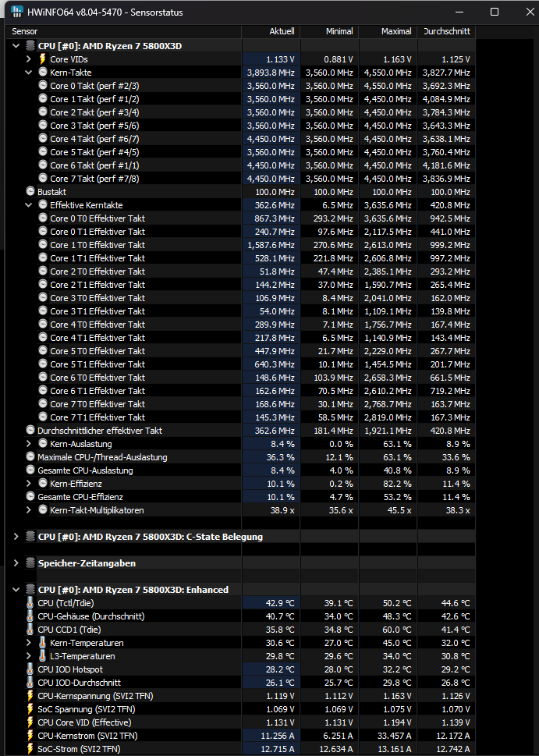This screenshot has width=539, height=756.
Task: Click the 3,635.6 MHz maximum of Core 0 T0
Action: 388,218
